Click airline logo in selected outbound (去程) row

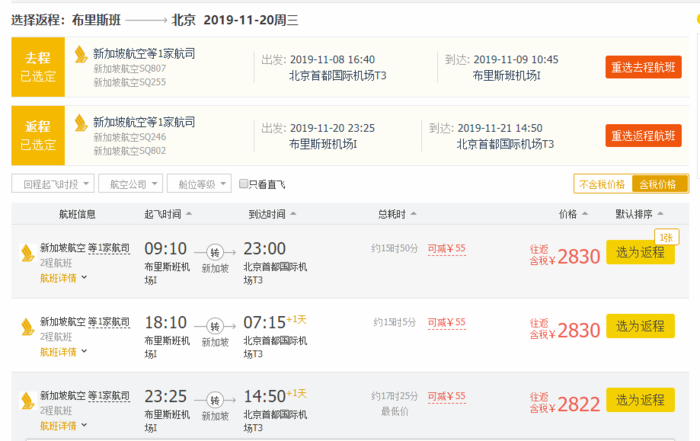coord(79,53)
